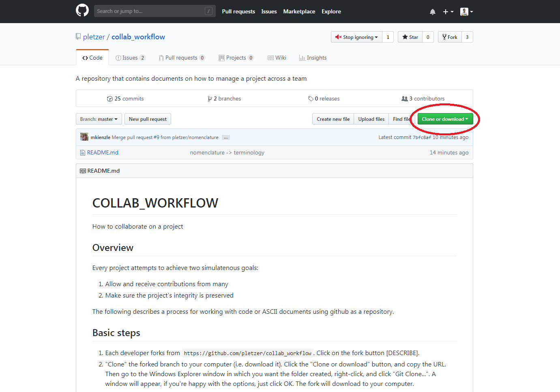Switch to the repository Pull requests tab
560x392 pixels.
tap(182, 58)
